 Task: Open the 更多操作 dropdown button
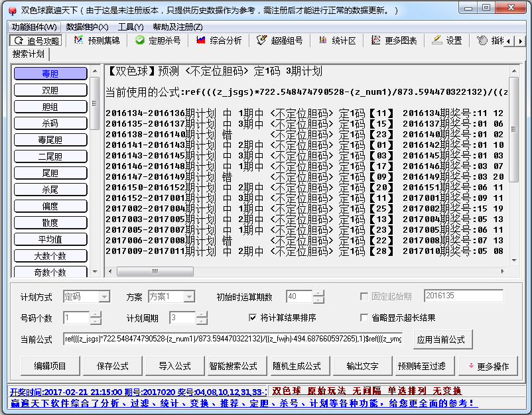488,366
